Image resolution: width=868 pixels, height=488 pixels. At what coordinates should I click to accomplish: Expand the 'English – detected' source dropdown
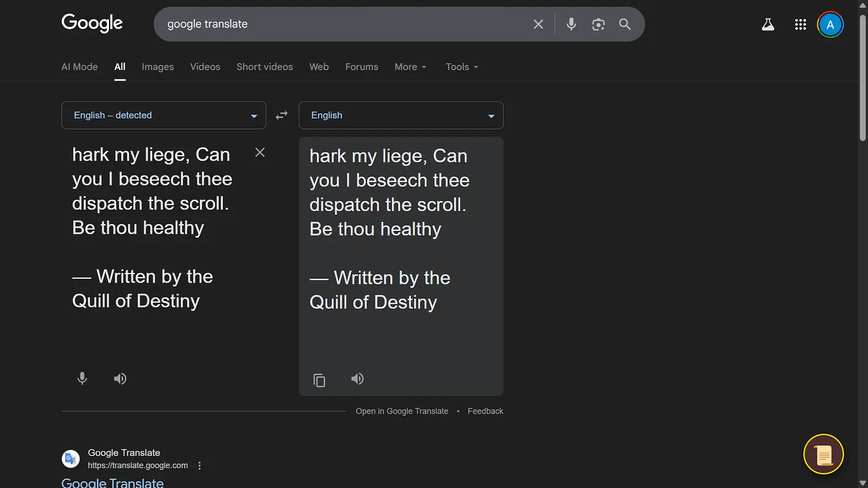tap(163, 115)
